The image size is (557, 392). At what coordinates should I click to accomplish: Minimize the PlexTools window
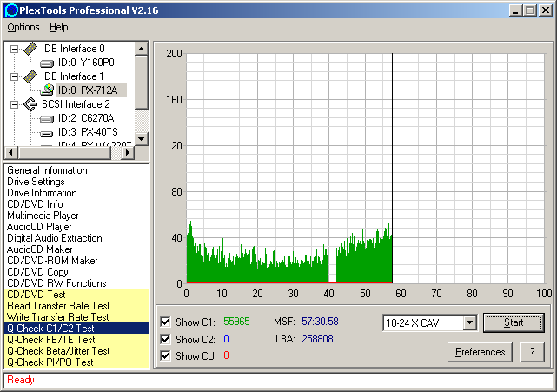[x=514, y=10]
